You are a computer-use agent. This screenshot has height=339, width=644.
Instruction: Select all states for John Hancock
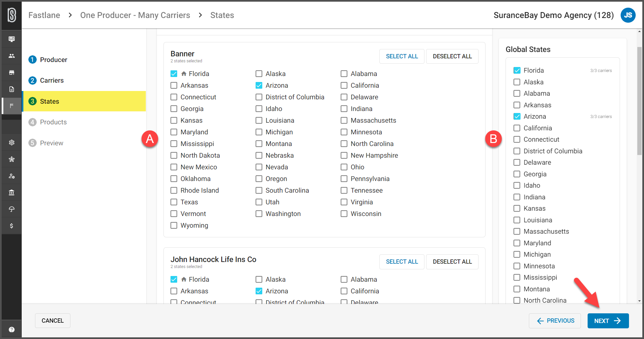coord(402,262)
